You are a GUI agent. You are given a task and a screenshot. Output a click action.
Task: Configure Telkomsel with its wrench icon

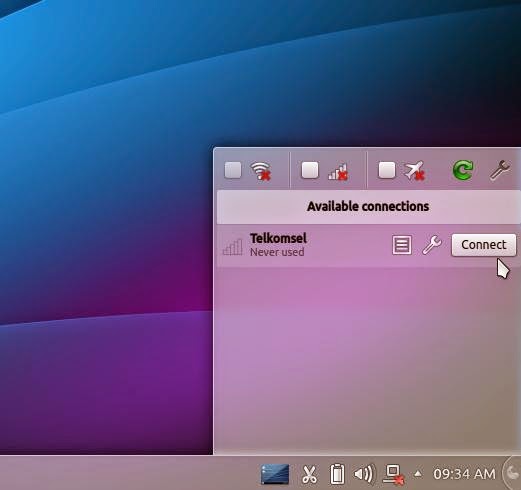(x=432, y=245)
